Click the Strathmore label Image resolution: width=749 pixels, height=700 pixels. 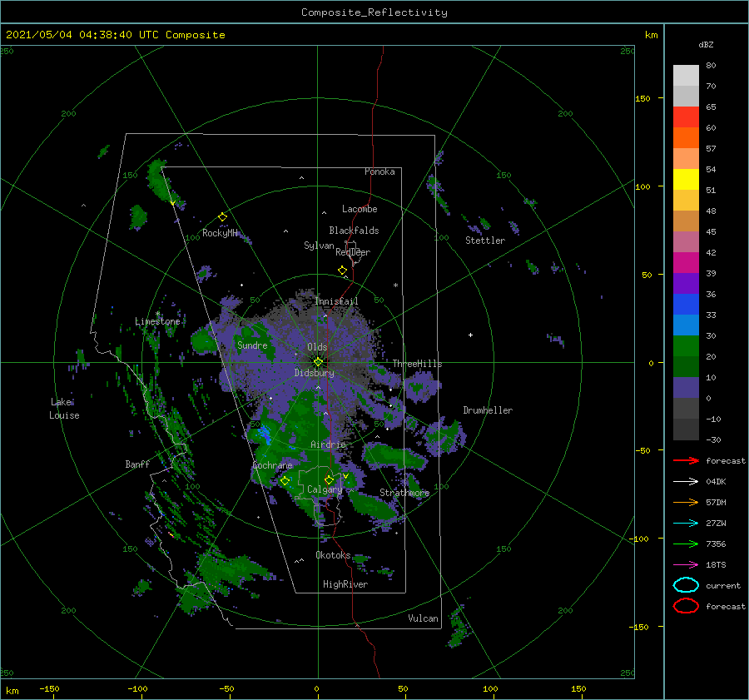click(x=404, y=493)
